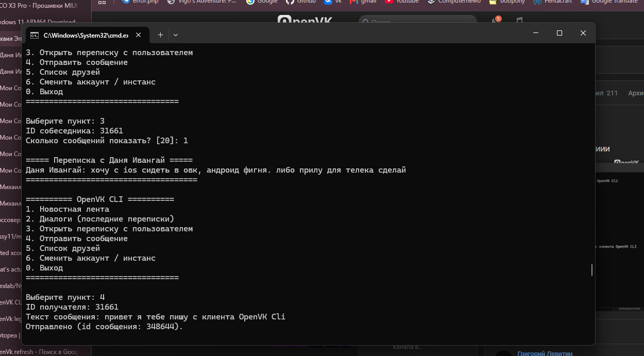Expand the terminal new-tab profile dropdown
This screenshot has height=356, width=644.
176,35
